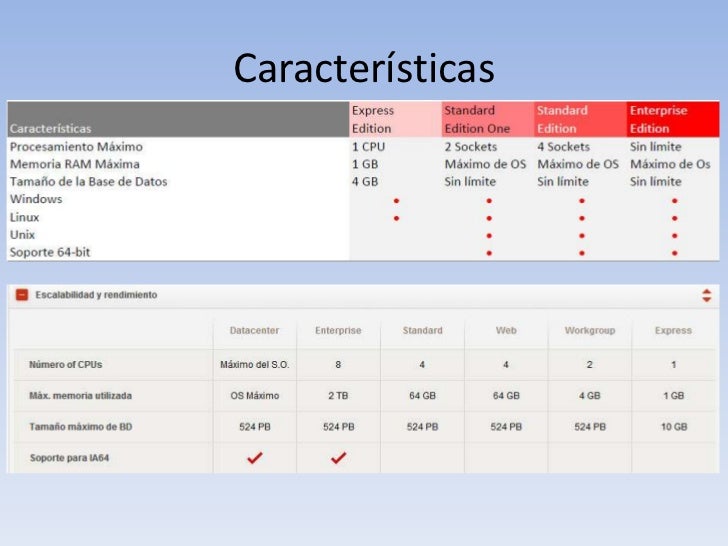
Task: Collapse the Escalabilidad y rendimiento section
Action: (22, 295)
